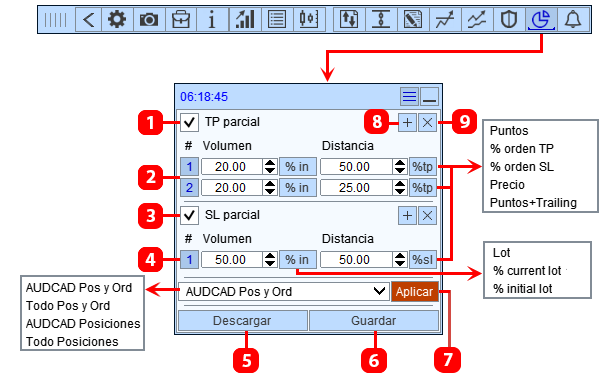Open the %tp distance unit for TP row 2
The height and width of the screenshot is (390, 601).
pos(423,188)
